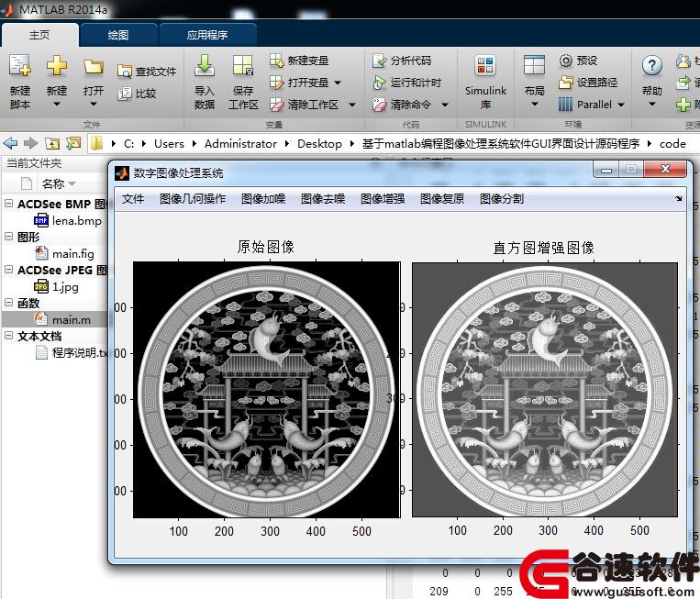
Task: Open the Simulink Library icon
Action: pyautogui.click(x=485, y=66)
